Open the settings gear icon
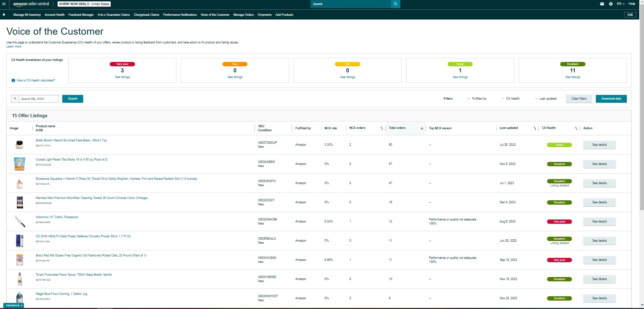The height and width of the screenshot is (309, 644). (611, 4)
